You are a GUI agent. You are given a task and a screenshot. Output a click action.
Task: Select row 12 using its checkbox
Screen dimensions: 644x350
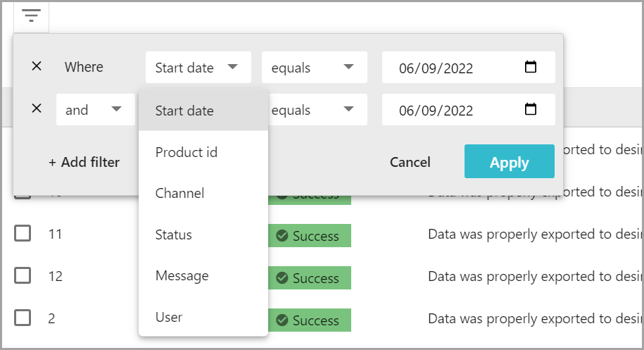coord(23,276)
